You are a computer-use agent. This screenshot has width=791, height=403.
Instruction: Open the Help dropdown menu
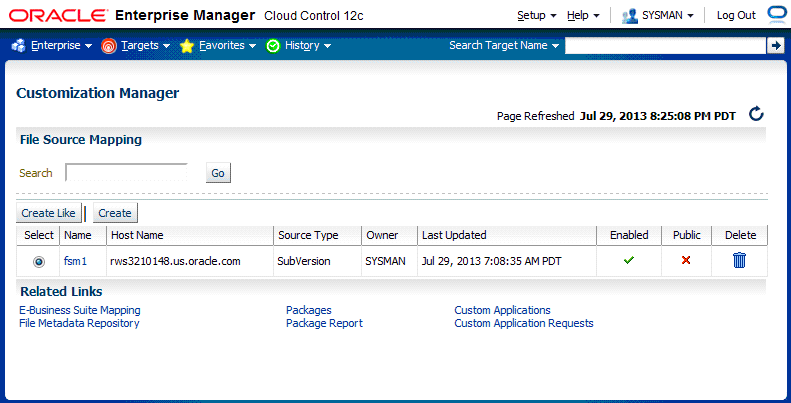[x=583, y=16]
